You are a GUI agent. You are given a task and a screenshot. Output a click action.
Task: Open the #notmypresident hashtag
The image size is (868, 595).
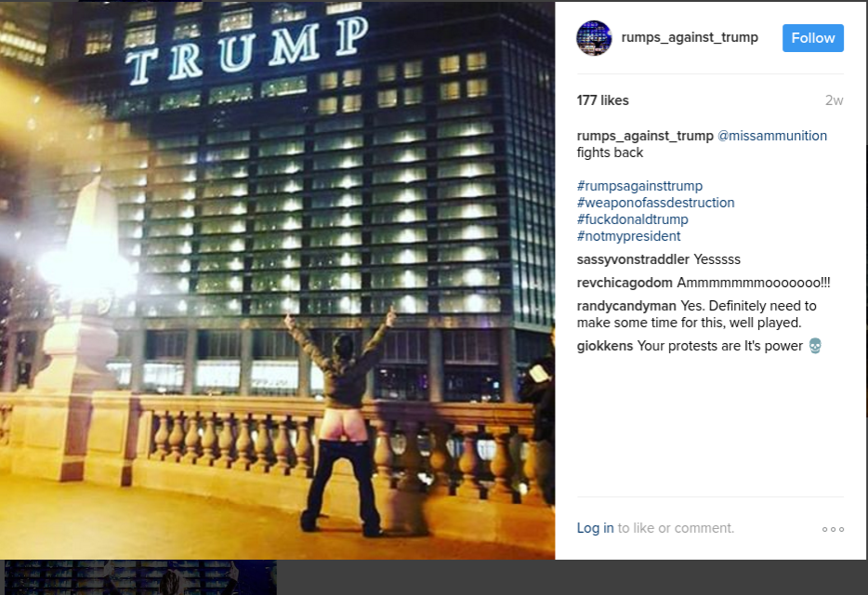pos(628,236)
